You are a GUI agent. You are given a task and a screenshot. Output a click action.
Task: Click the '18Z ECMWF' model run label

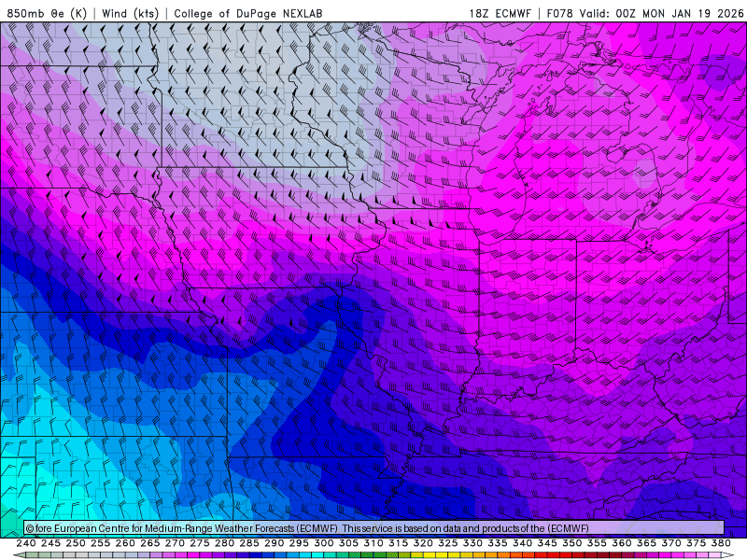[500, 13]
